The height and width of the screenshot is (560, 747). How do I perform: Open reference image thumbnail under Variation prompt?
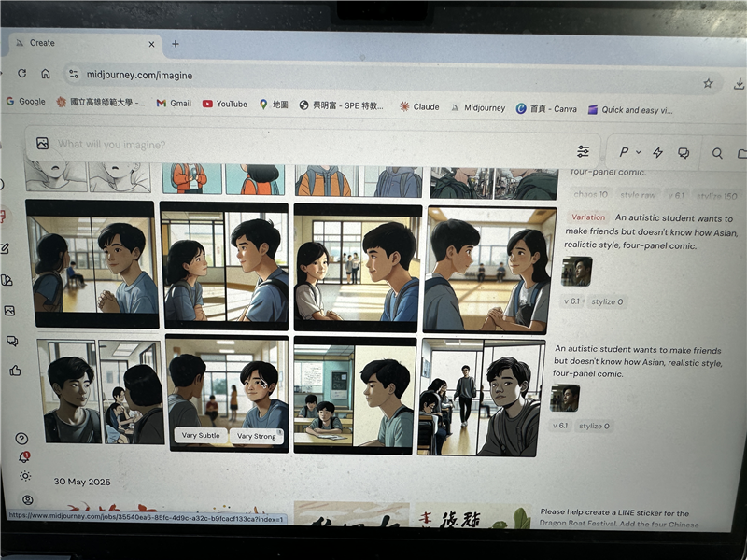pos(577,272)
